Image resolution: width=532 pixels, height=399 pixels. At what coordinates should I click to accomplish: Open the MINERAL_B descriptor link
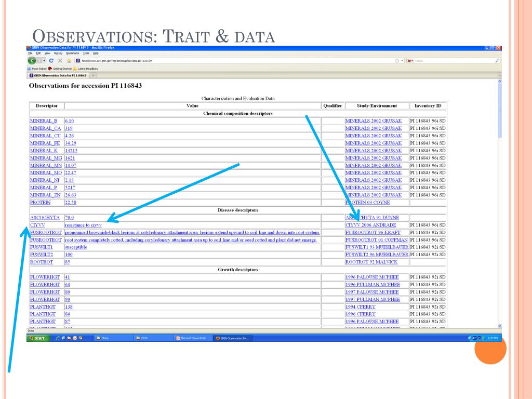[44, 121]
